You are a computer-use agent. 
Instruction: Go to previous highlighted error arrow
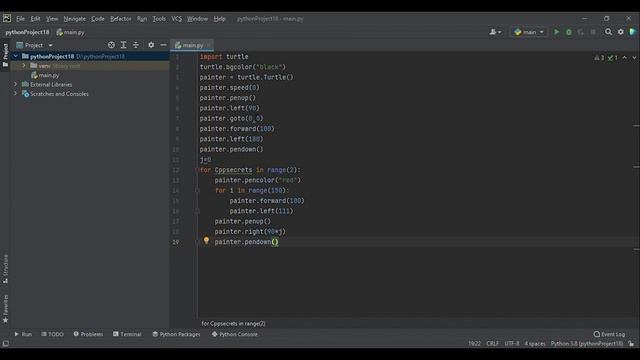pyautogui.click(x=624, y=58)
